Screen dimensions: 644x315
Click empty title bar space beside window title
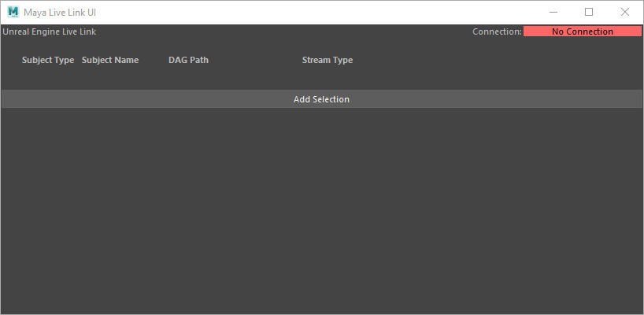tap(315, 12)
